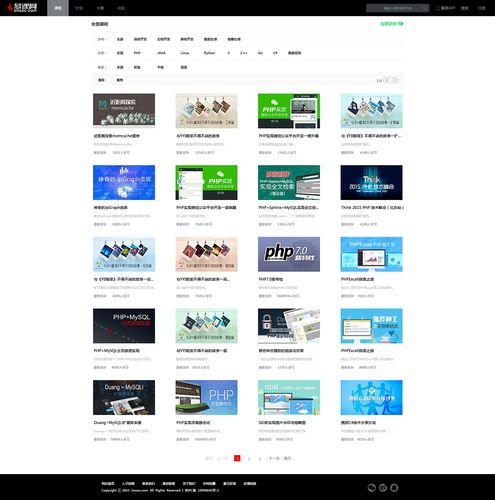This screenshot has width=495, height=500.
Task: Click the mobile APP phone icon
Action: [x=438, y=8]
